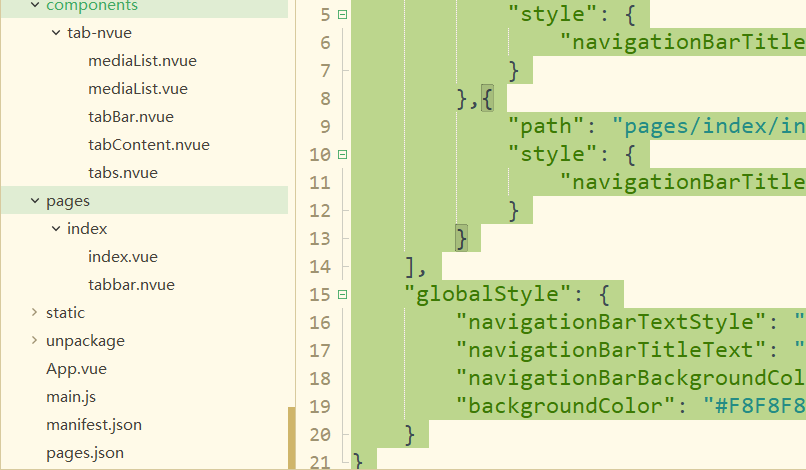
Task: Click "style" key on line 5
Action: (553, 14)
